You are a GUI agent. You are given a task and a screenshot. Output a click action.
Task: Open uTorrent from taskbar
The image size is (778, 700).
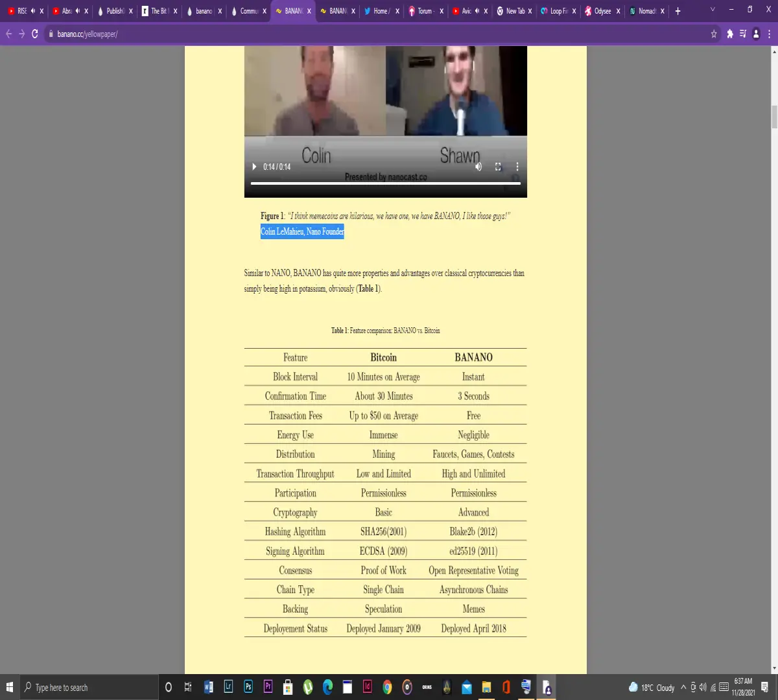pos(308,687)
